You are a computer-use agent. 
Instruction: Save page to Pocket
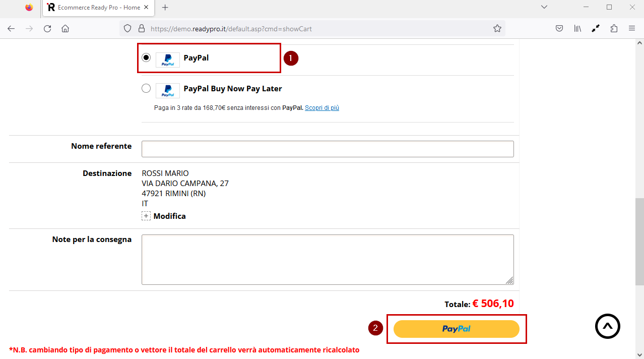tap(559, 29)
